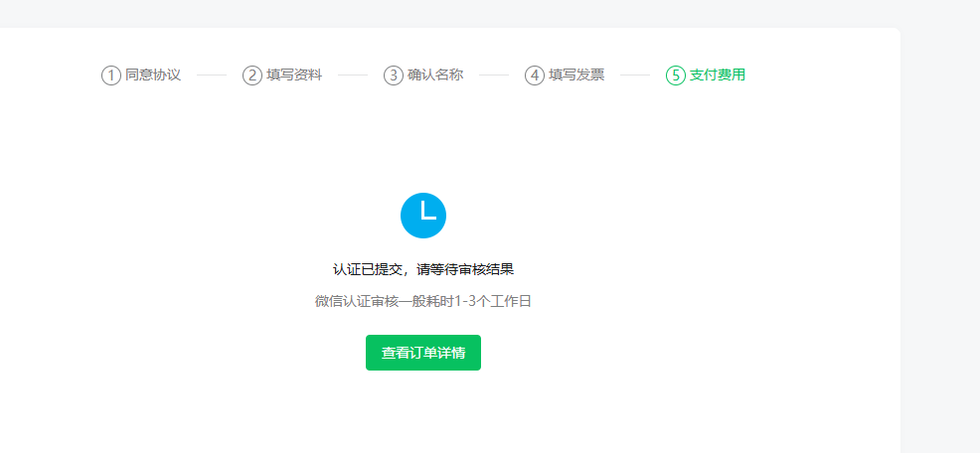Screen dimensions: 980x453
Task: Select the 填写发票 step label
Action: (576, 75)
